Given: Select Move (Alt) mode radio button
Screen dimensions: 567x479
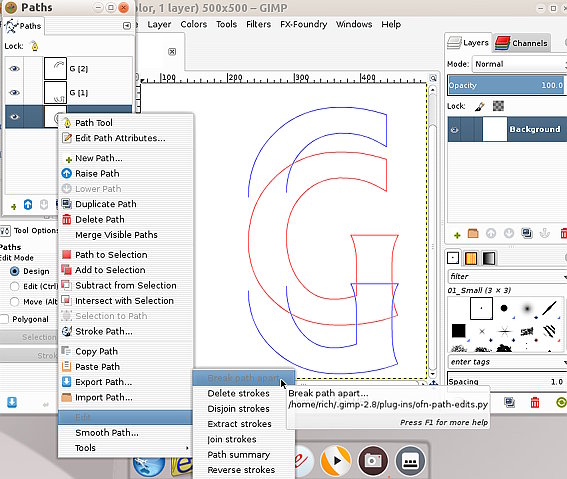Looking at the screenshot, I should [14, 301].
